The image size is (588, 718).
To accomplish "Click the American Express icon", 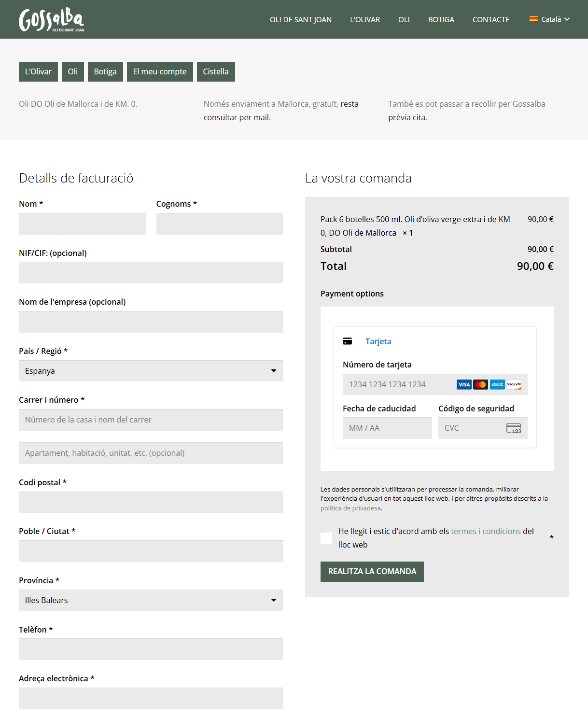I will pos(497,384).
